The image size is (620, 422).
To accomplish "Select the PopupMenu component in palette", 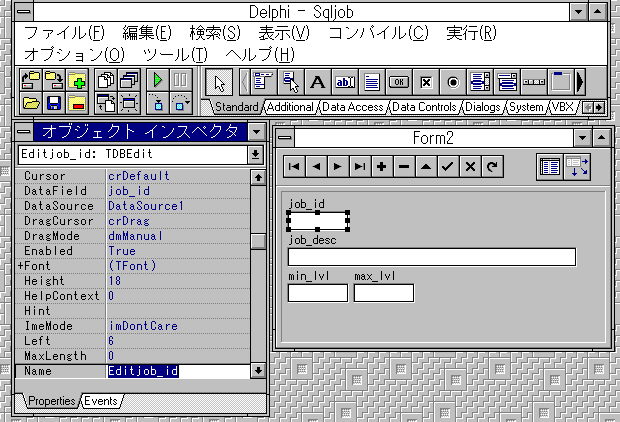I will 291,82.
